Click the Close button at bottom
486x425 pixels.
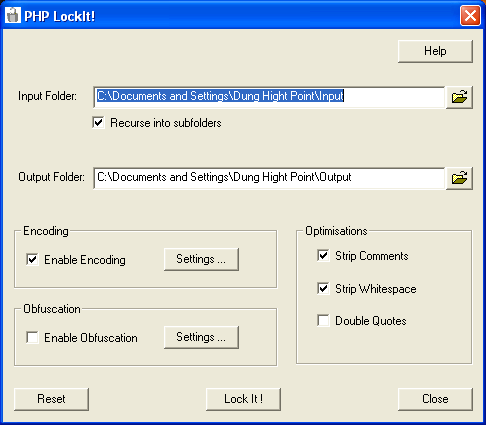435,399
